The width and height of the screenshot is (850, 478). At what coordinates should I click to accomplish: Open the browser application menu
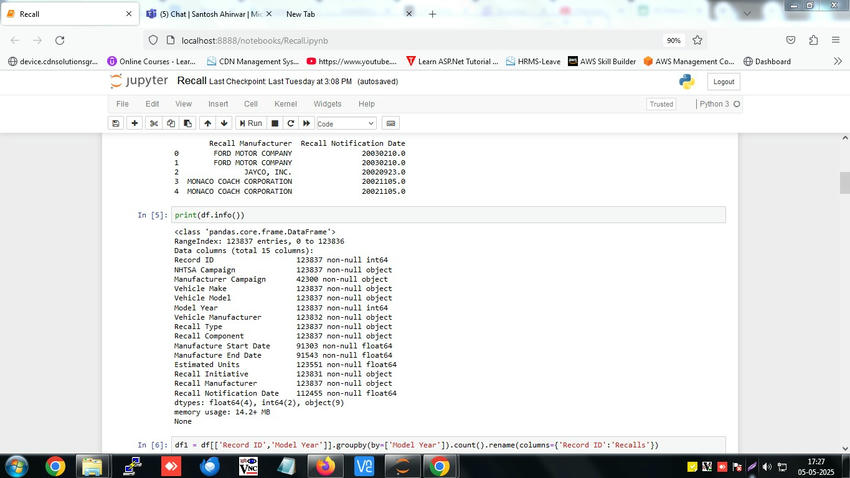coord(835,40)
